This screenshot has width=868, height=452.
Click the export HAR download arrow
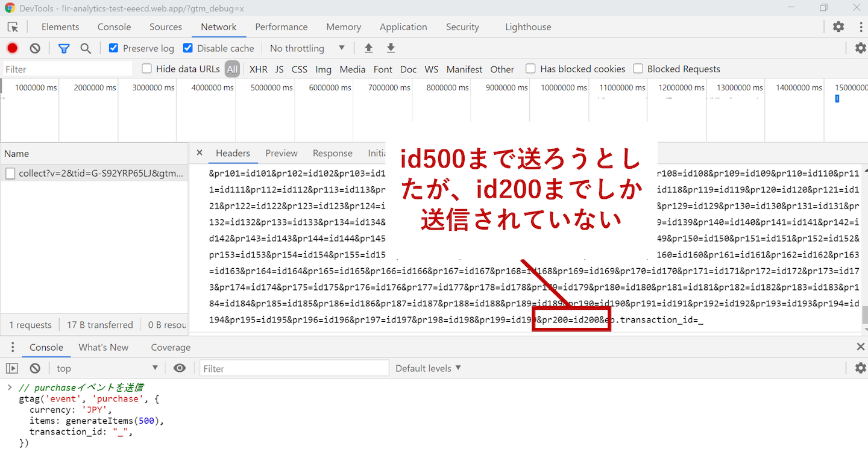pos(391,48)
